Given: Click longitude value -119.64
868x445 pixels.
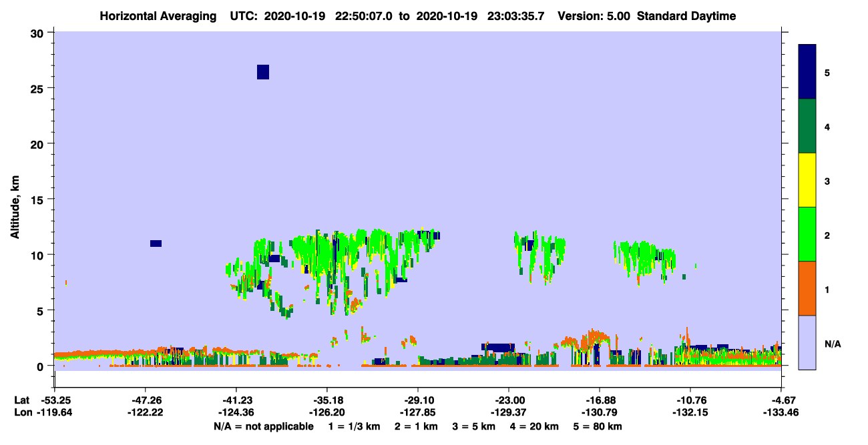Looking at the screenshot, I should pyautogui.click(x=55, y=413).
